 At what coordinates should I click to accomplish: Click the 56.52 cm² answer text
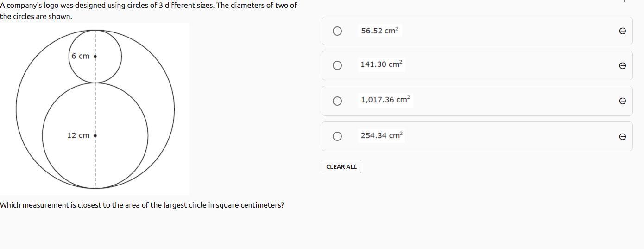[x=379, y=31]
